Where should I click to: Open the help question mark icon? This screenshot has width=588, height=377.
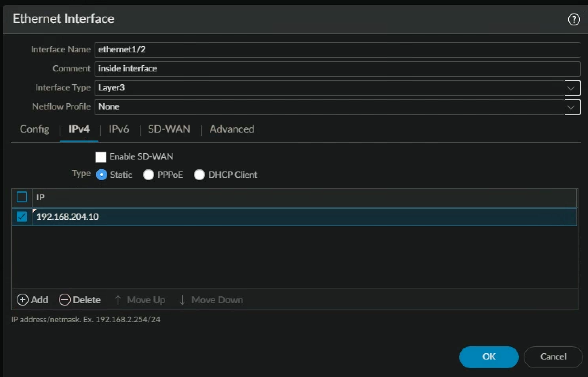pyautogui.click(x=574, y=19)
